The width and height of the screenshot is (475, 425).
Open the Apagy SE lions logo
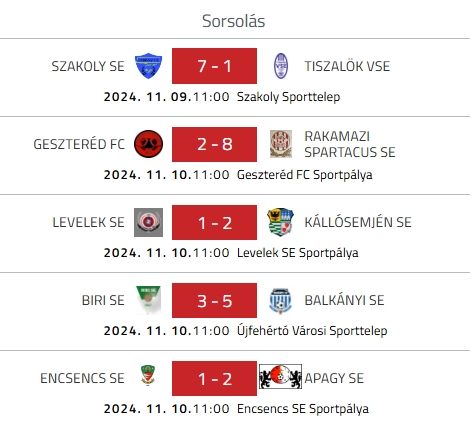click(280, 376)
